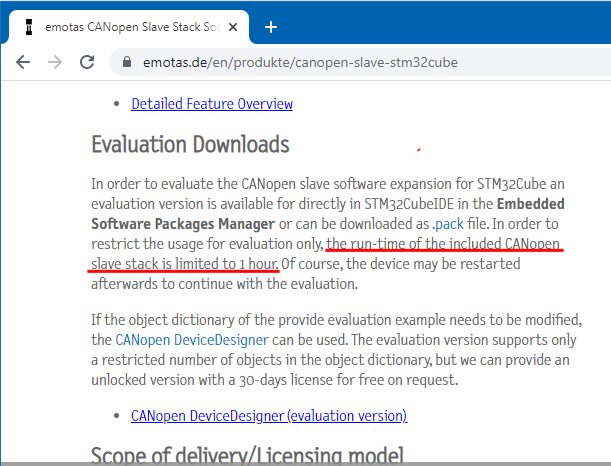Image resolution: width=611 pixels, height=466 pixels.
Task: Click the emotas favicon in the tab
Action: tap(29, 27)
